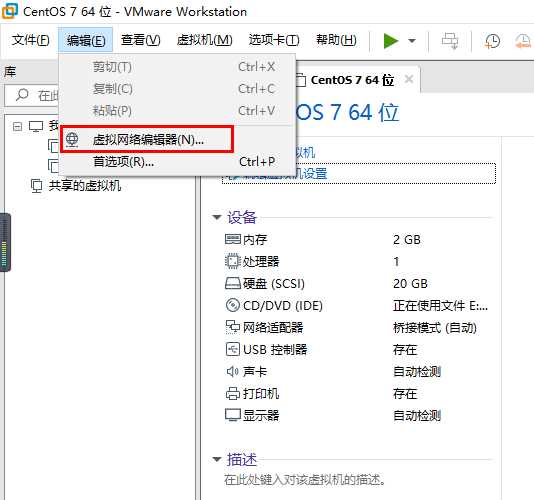Click the processor chip icon
Image resolution: width=534 pixels, height=500 pixels.
pyautogui.click(x=233, y=261)
